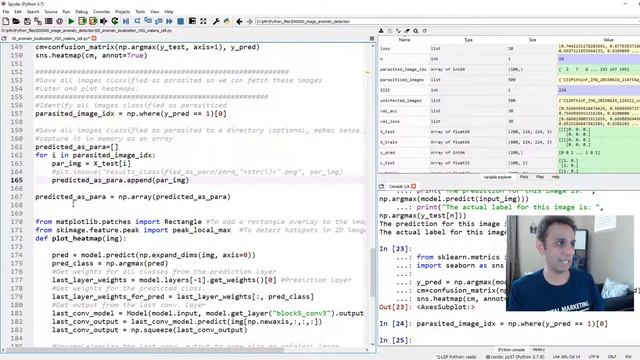Close the Console 1/A tab
The height and width of the screenshot is (360, 640).
[x=413, y=186]
